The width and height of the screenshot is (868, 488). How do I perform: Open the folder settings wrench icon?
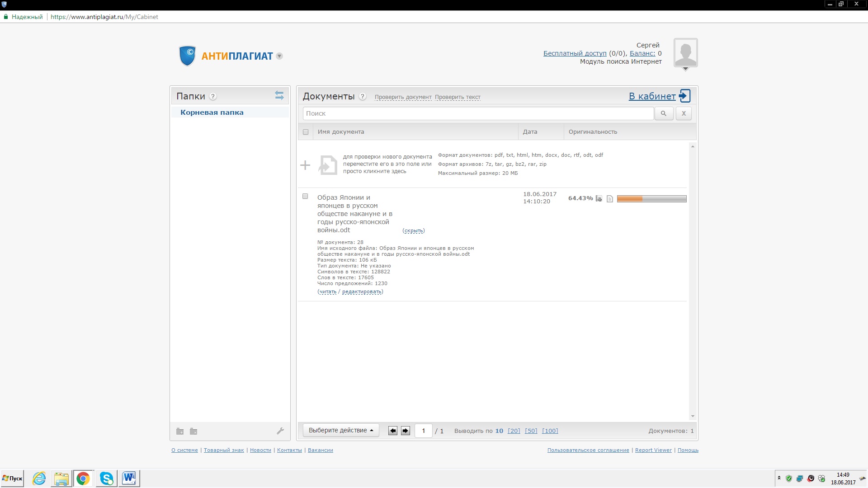280,431
